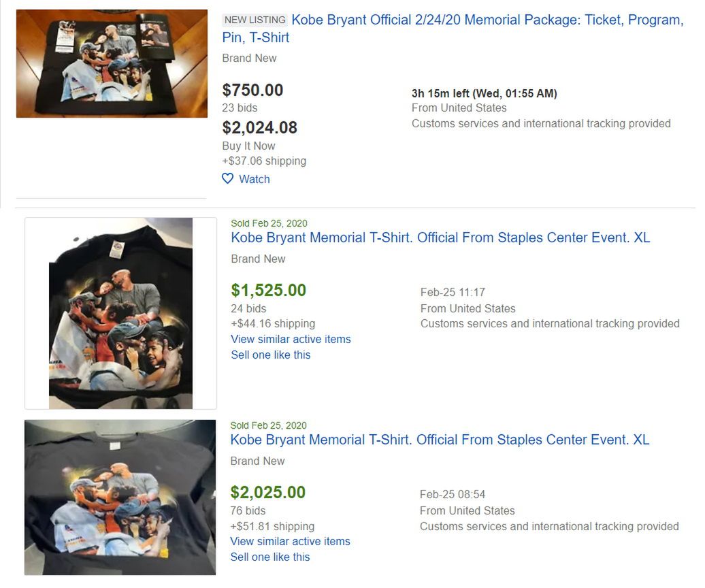The image size is (705, 588).
Task: Click the '76 bids' count
Action: coord(248,510)
